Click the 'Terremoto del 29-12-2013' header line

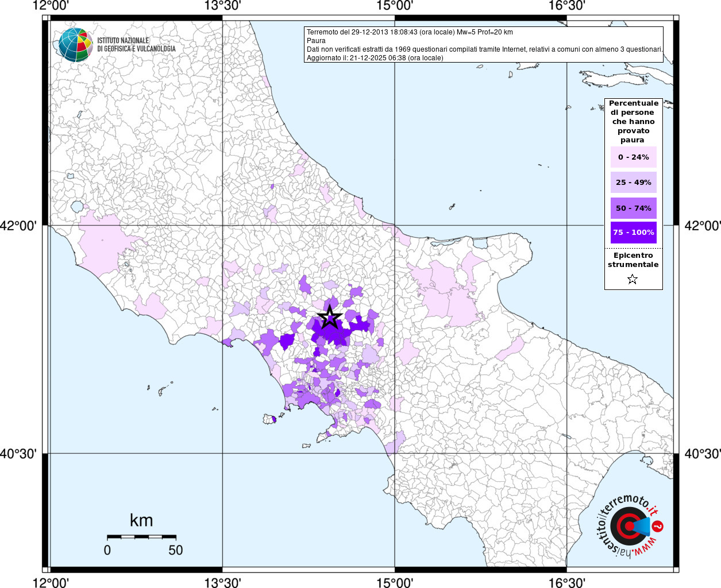tap(410, 32)
